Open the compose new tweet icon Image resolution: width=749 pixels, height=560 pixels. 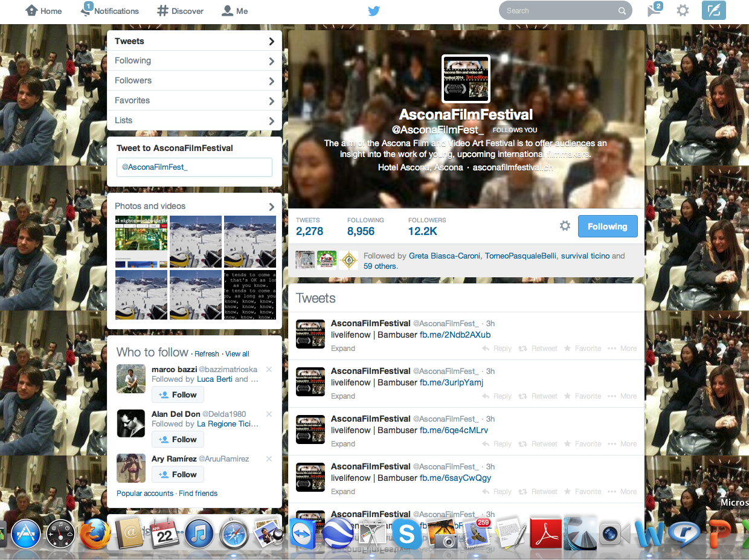click(x=713, y=11)
